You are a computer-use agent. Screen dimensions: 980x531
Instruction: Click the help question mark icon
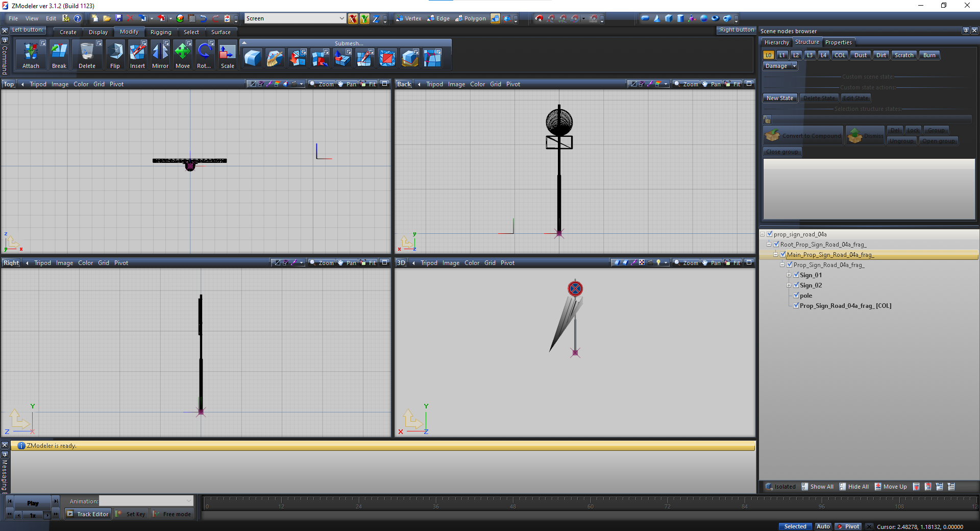pyautogui.click(x=78, y=18)
